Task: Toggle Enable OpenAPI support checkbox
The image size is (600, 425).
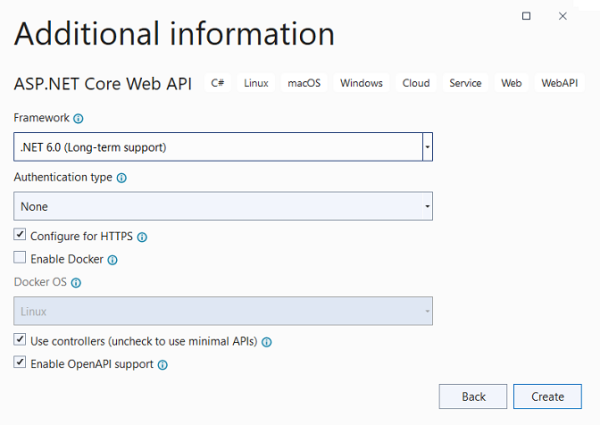Action: click(20, 364)
